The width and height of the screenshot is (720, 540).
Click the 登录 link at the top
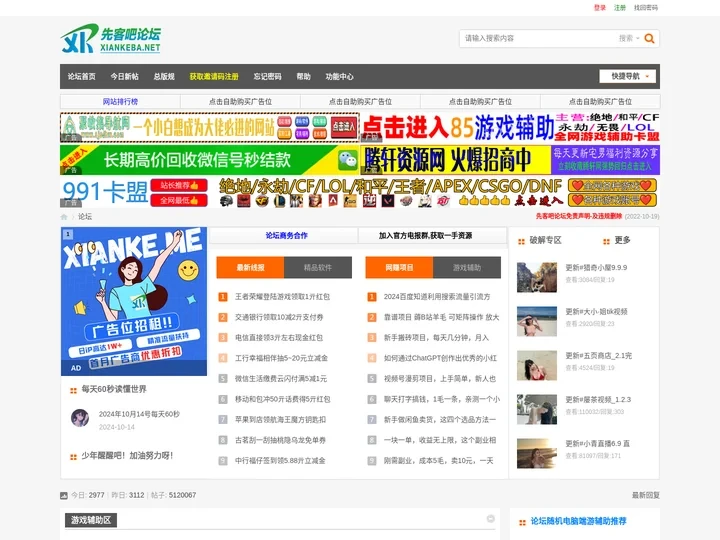click(600, 8)
